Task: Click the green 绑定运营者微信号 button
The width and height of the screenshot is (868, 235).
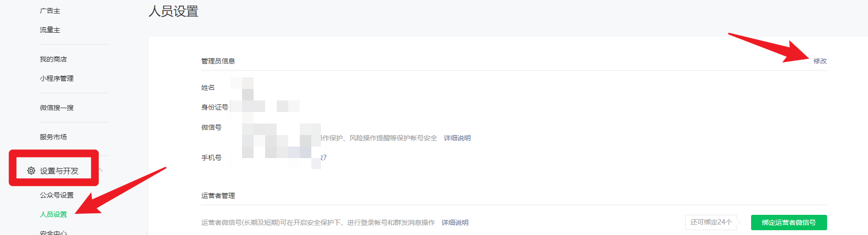Action: (x=789, y=223)
